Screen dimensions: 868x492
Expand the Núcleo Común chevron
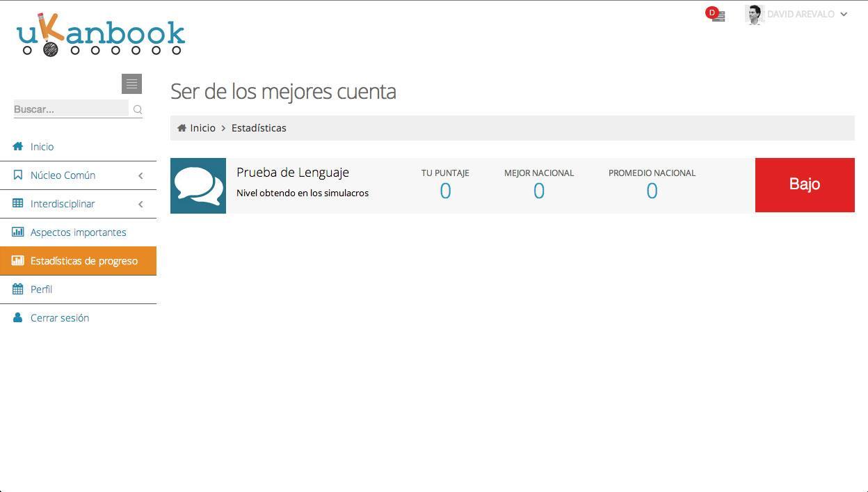tap(140, 175)
